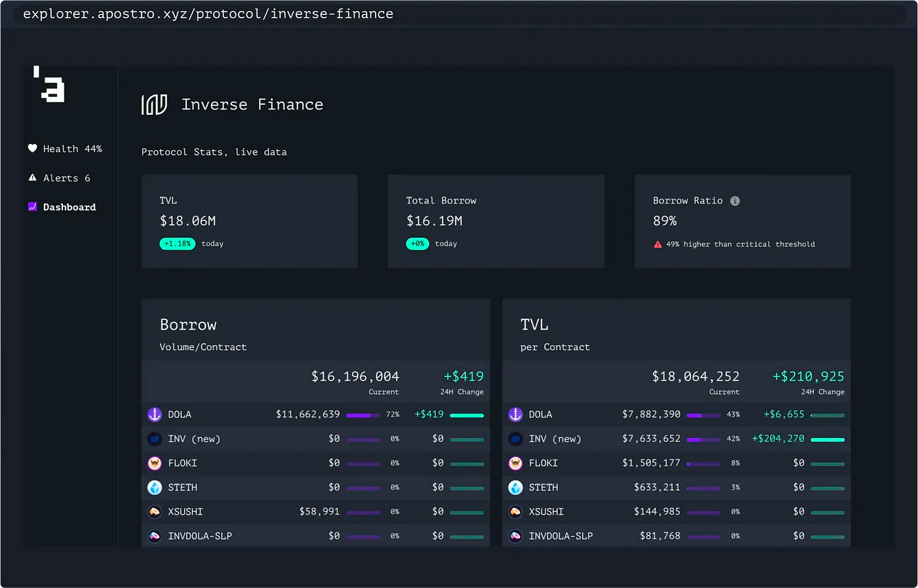Click the DOLA 72% progress bar
This screenshot has height=588, width=918.
364,414
